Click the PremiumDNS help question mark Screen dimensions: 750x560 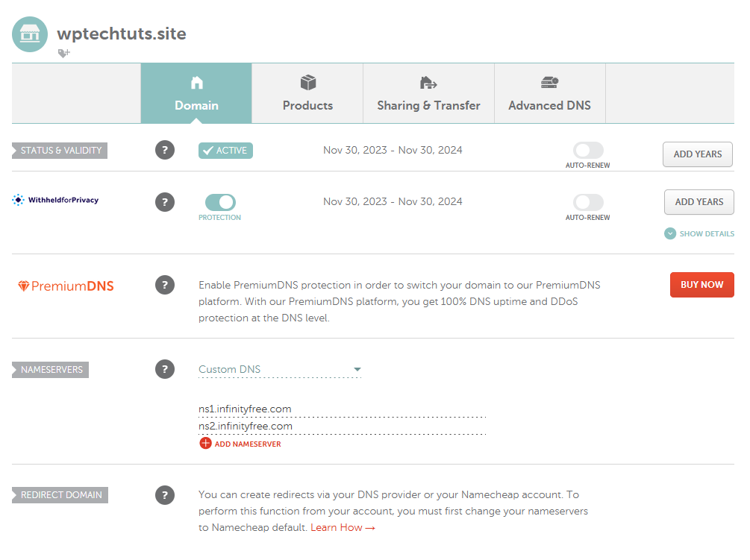[x=165, y=285]
